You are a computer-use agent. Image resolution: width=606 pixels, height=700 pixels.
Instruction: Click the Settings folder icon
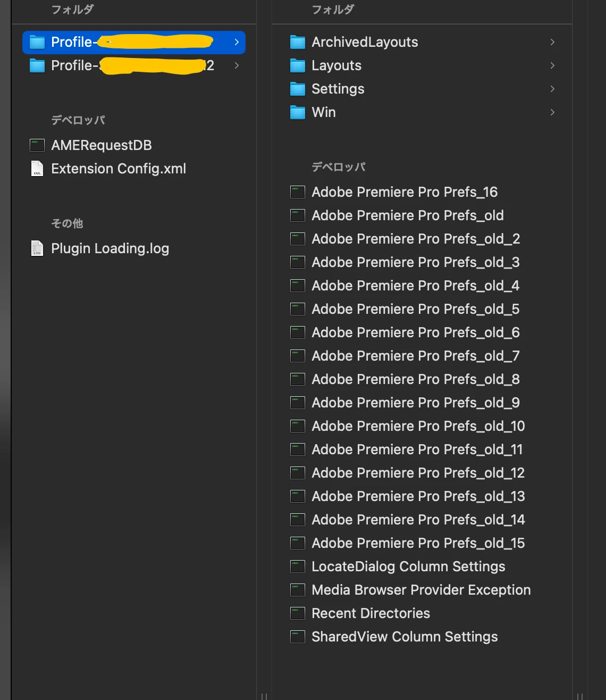click(298, 89)
